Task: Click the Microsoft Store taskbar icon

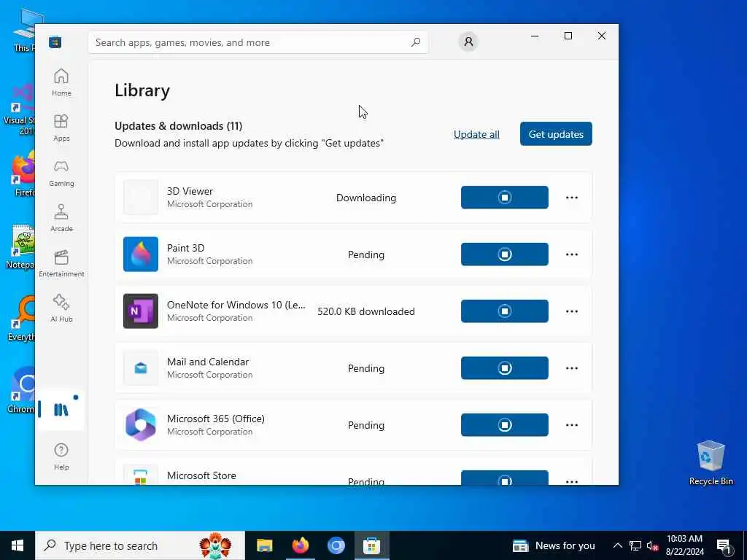Action: 371,545
